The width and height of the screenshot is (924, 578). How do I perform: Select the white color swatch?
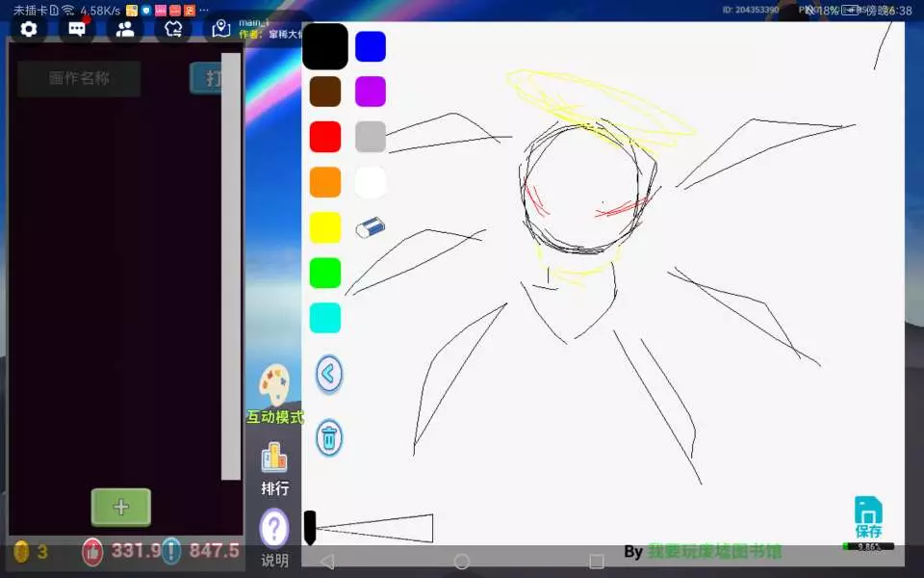point(371,182)
